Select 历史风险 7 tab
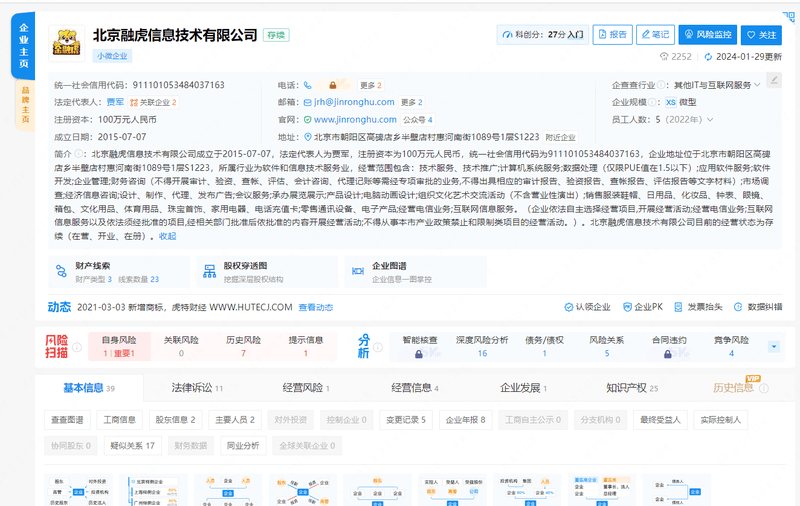The height and width of the screenshot is (506, 800). click(x=243, y=346)
